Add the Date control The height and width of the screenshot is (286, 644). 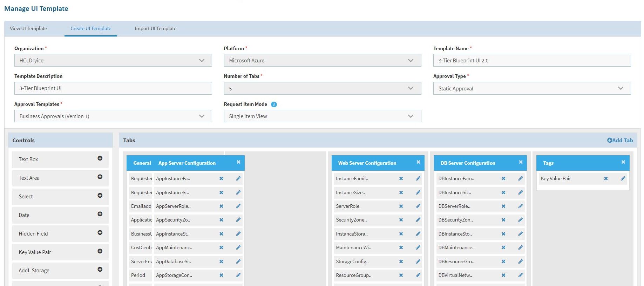coord(100,214)
